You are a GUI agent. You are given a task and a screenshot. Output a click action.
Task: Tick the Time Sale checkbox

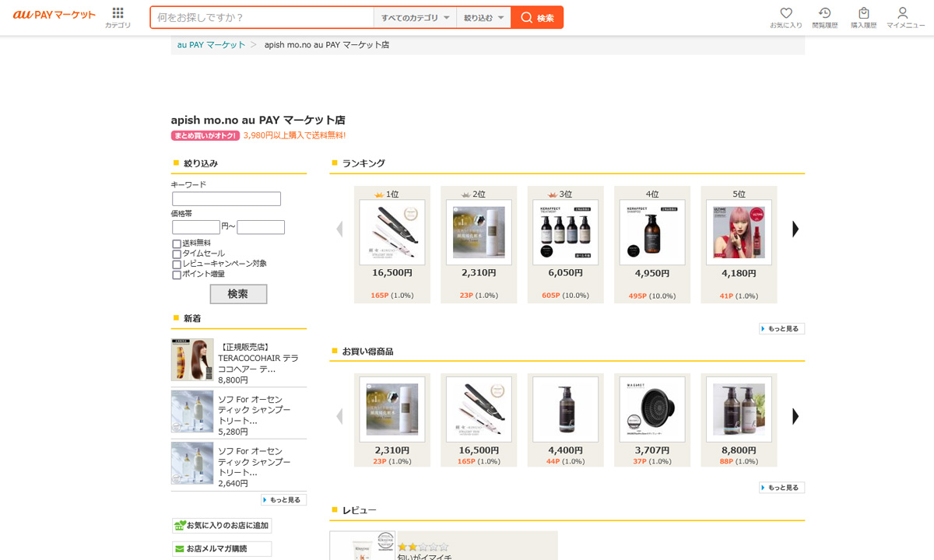(177, 254)
